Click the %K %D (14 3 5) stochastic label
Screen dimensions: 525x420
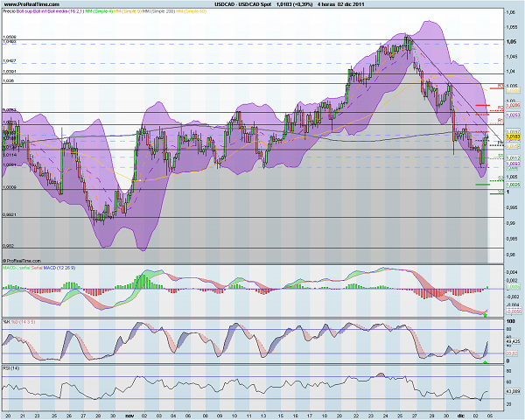[19, 322]
